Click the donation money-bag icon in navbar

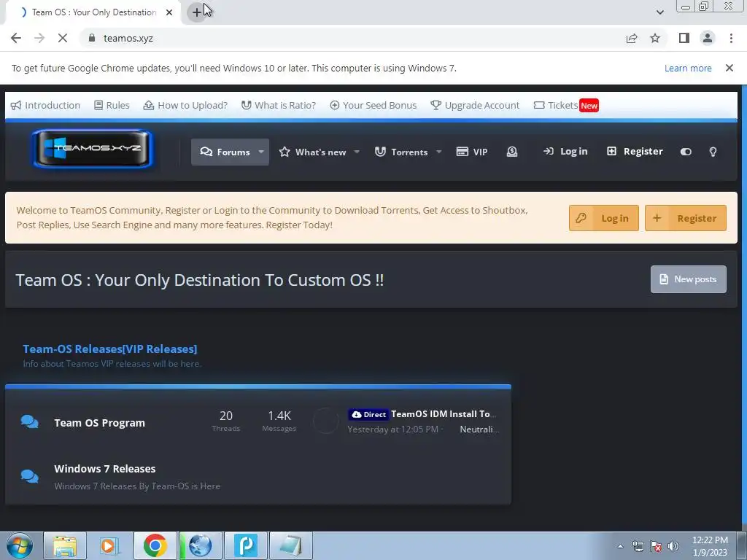coord(512,152)
